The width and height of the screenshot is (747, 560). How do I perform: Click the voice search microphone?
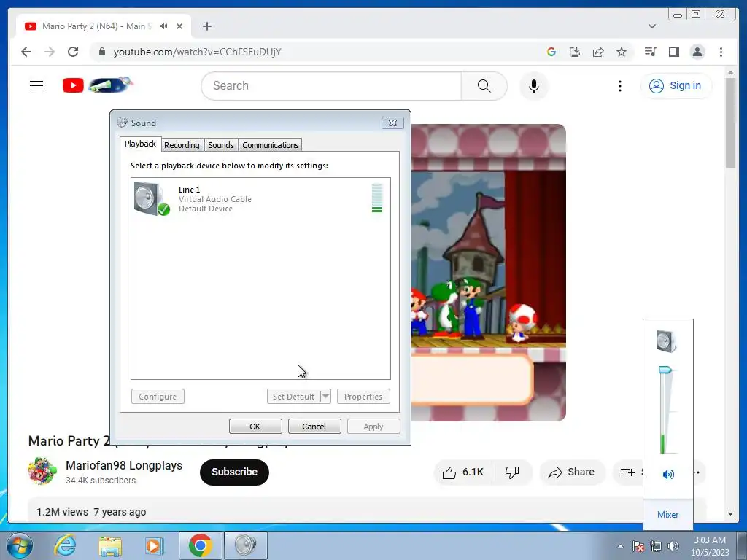tap(534, 86)
